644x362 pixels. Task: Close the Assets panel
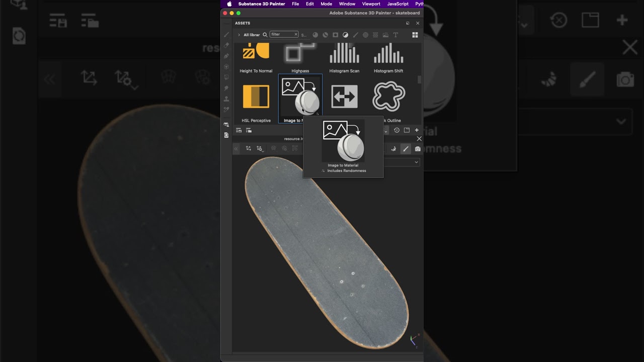pyautogui.click(x=418, y=23)
